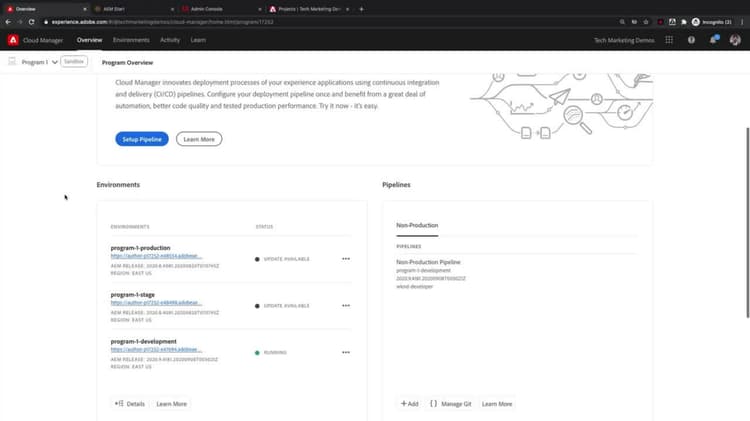
Task: Click the Incognito profile indicator
Action: (x=711, y=22)
